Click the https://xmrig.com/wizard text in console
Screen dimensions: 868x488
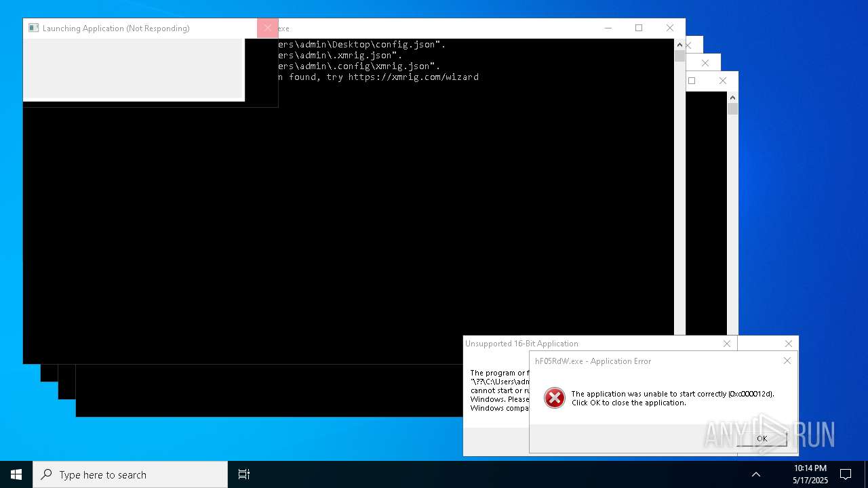click(414, 77)
